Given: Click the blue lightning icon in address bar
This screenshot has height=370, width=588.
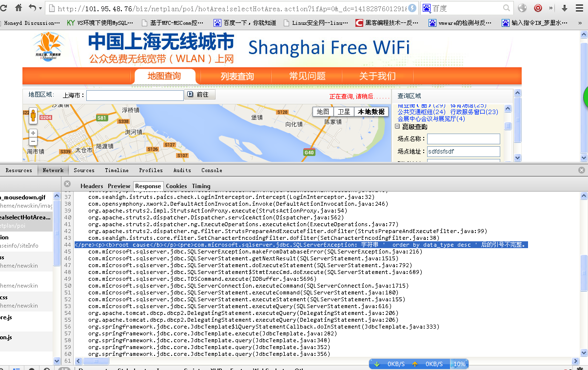Looking at the screenshot, I should click(x=412, y=8).
